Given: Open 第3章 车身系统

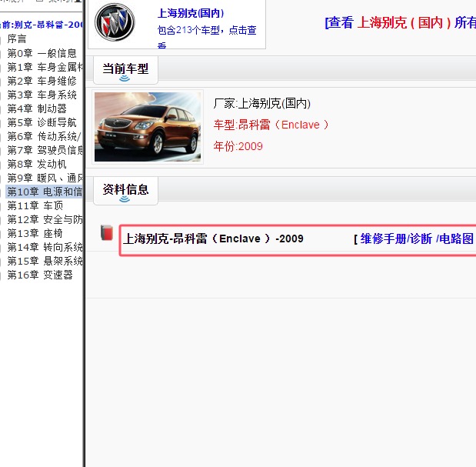Looking at the screenshot, I should [x=42, y=95].
